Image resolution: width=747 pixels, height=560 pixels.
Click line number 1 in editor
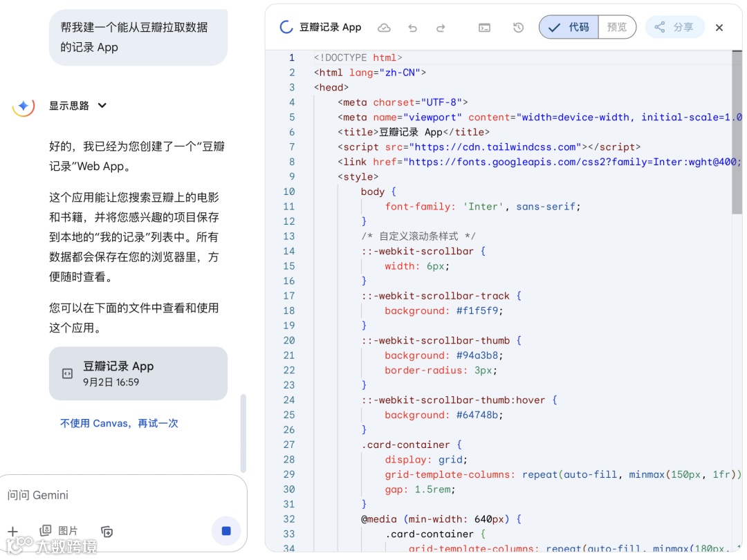[292, 57]
